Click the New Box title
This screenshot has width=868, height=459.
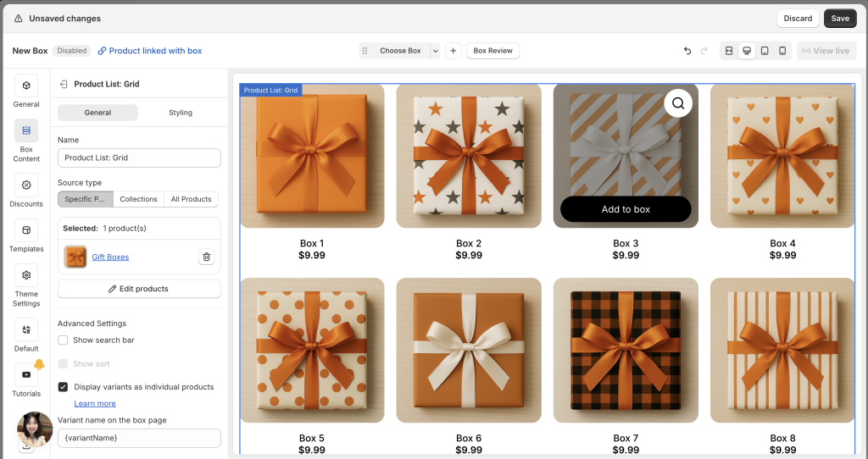[x=30, y=51]
